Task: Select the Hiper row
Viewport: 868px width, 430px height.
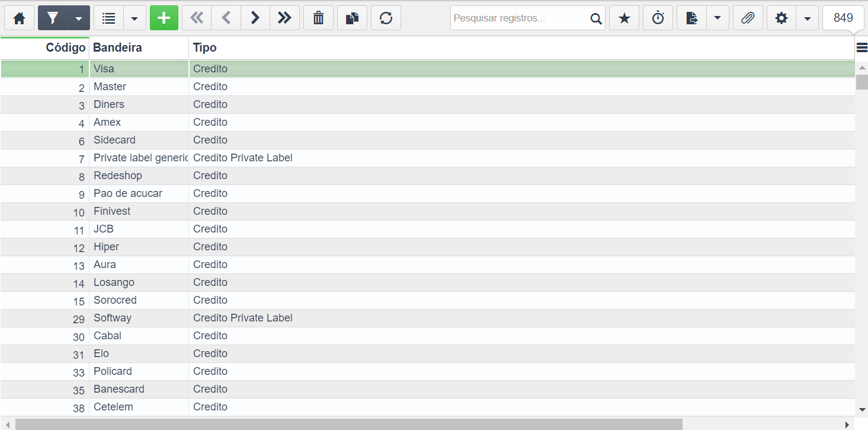Action: [x=427, y=247]
